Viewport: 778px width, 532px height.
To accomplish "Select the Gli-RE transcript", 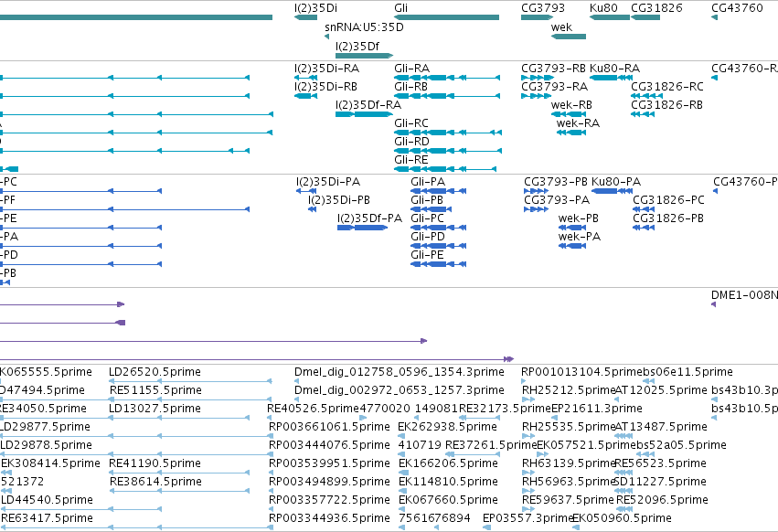I will 445,169.
